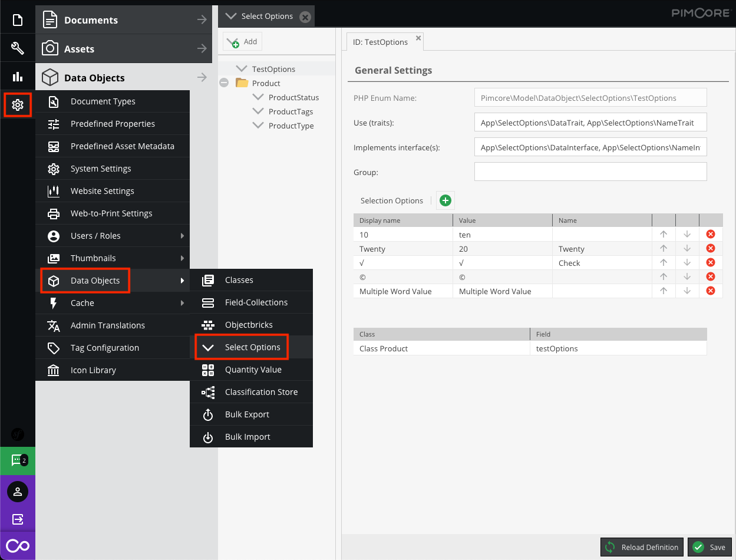Click the settings gear sidebar icon

[18, 105]
